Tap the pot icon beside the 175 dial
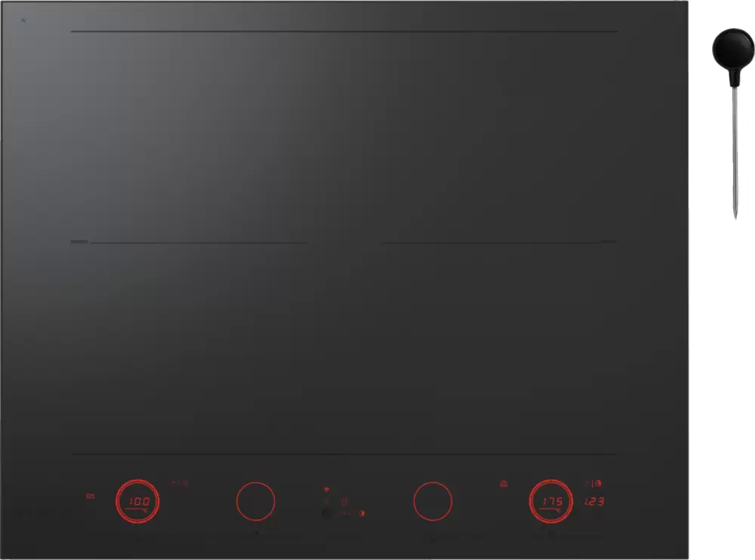 [504, 484]
